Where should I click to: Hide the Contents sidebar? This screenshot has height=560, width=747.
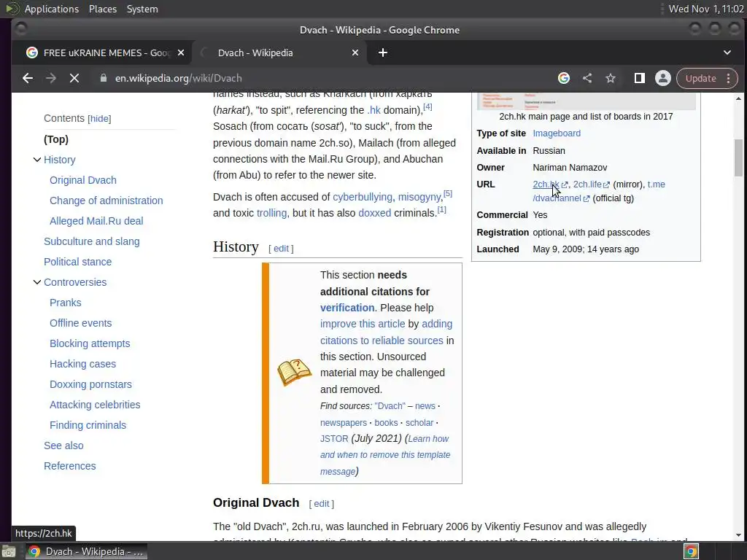point(99,119)
